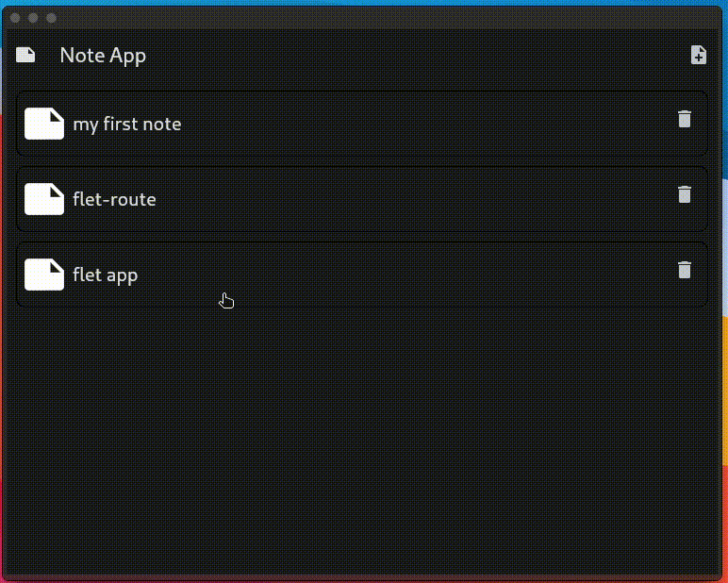The height and width of the screenshot is (583, 728).
Task: Click the blank area below the notes list
Action: coord(362,441)
